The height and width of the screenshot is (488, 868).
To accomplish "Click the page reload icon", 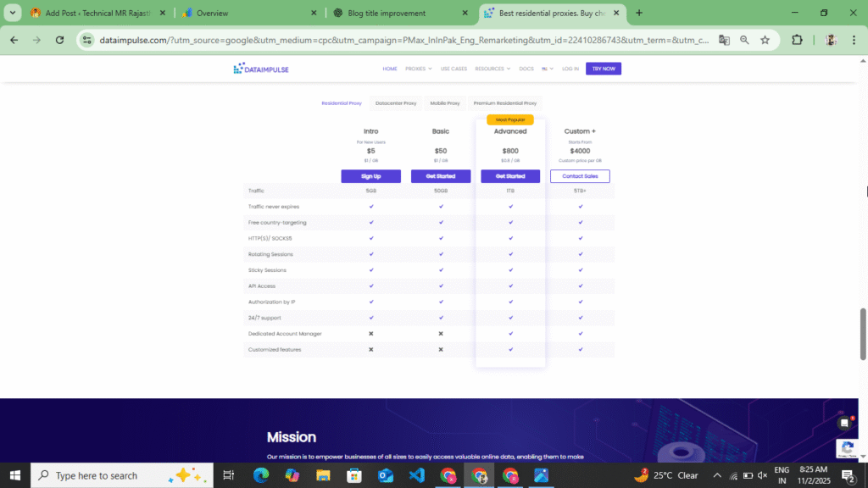I will (58, 40).
